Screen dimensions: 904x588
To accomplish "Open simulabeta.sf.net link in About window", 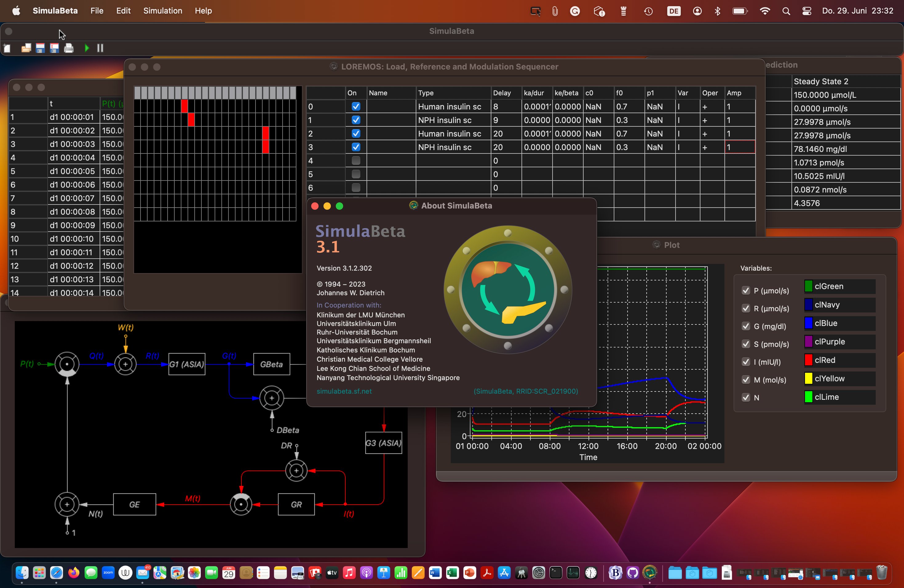I will pyautogui.click(x=344, y=391).
